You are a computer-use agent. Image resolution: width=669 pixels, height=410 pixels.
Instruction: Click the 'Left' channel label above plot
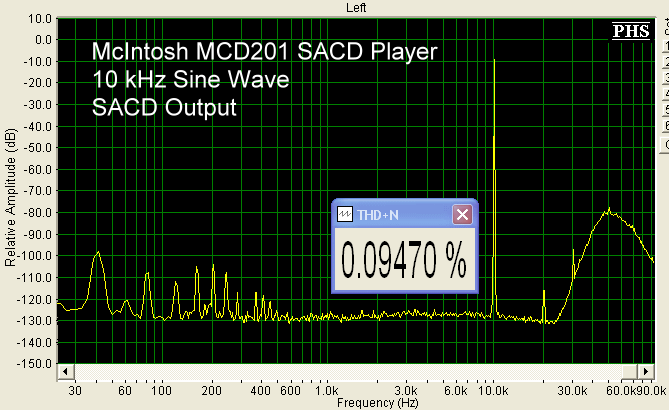tap(356, 6)
